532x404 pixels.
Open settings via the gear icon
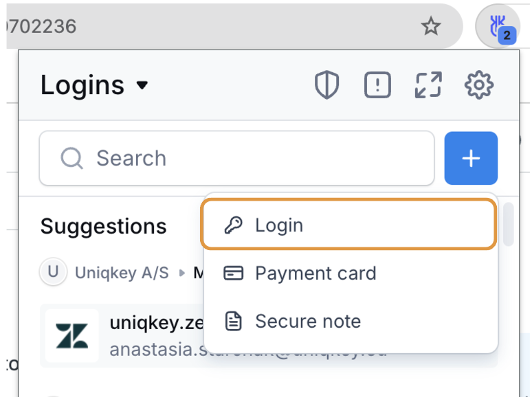tap(479, 85)
